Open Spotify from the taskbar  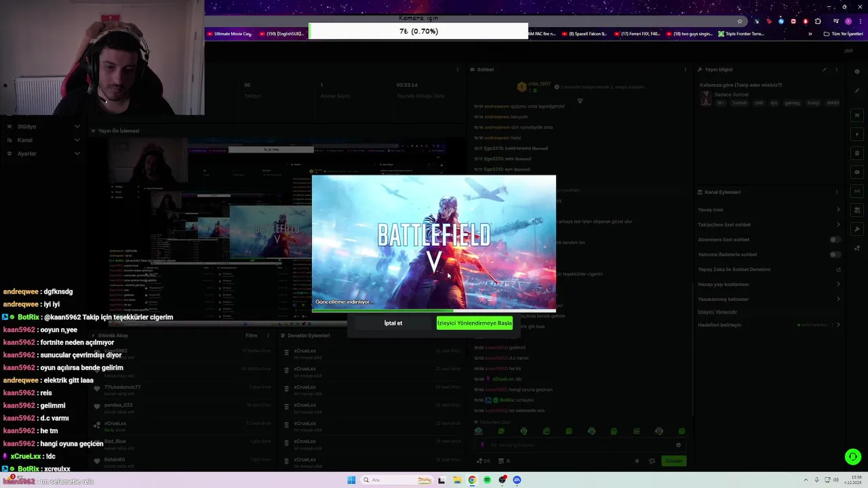487,480
